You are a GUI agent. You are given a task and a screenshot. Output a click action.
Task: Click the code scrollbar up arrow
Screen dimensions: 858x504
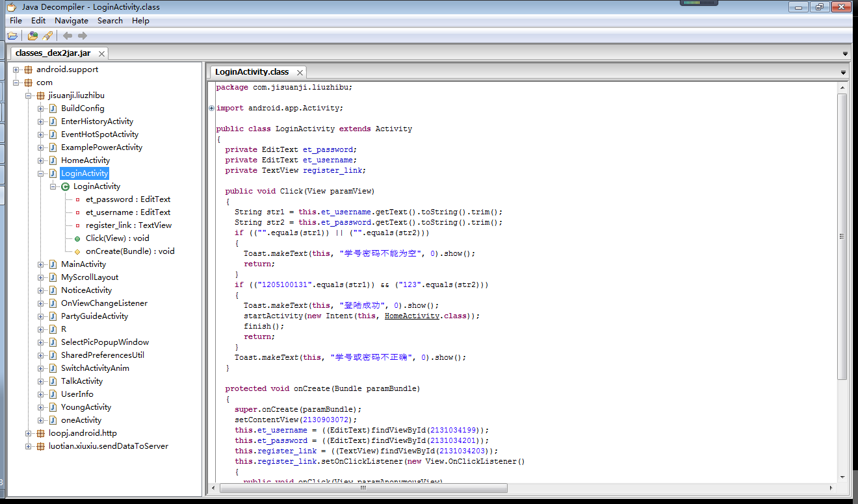tap(842, 88)
